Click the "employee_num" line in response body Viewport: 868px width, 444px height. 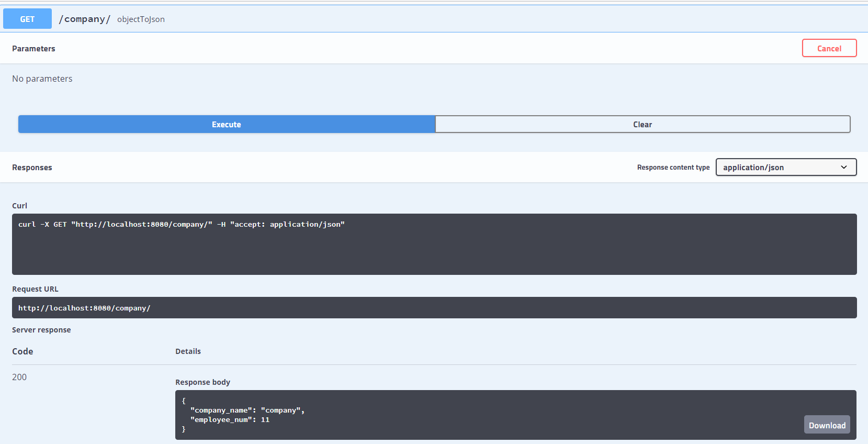(230, 420)
